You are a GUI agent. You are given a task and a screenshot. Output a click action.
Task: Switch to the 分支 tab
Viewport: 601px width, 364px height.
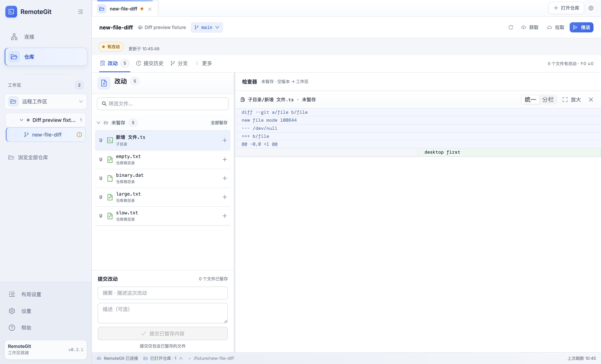179,63
